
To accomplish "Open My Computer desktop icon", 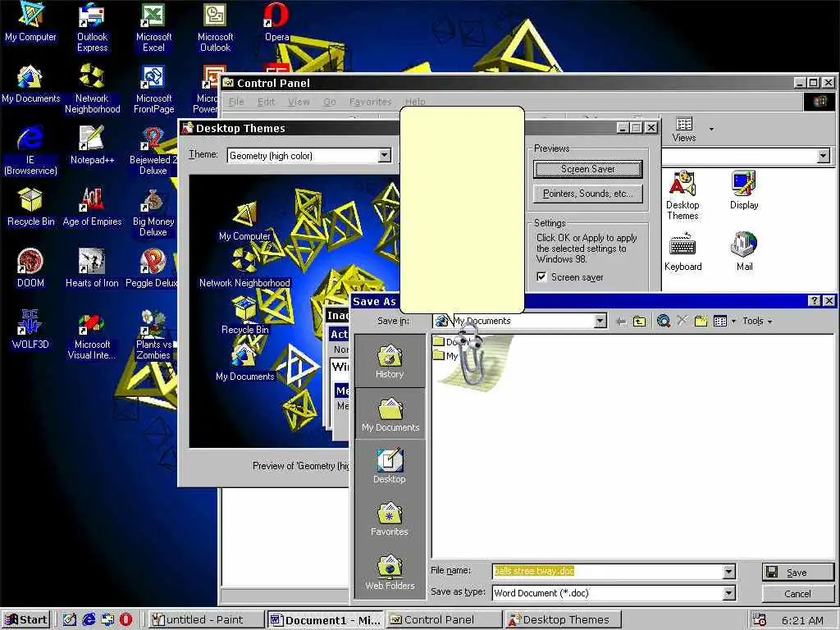I will pyautogui.click(x=30, y=22).
